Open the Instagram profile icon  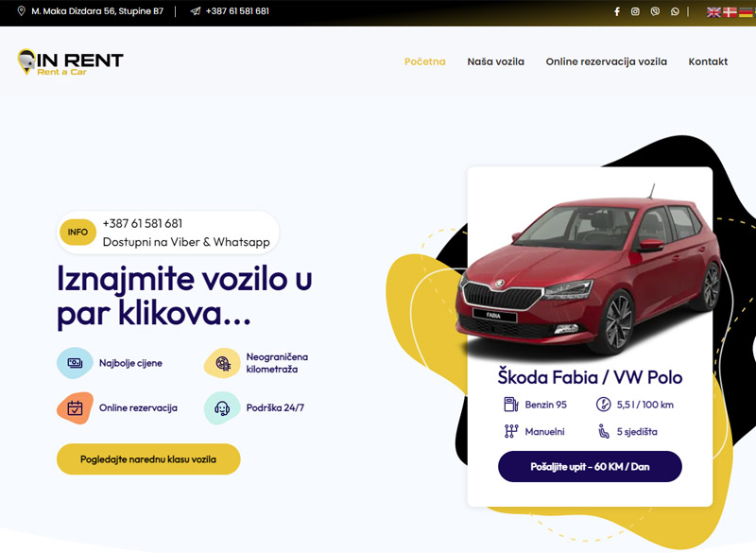pyautogui.click(x=635, y=11)
